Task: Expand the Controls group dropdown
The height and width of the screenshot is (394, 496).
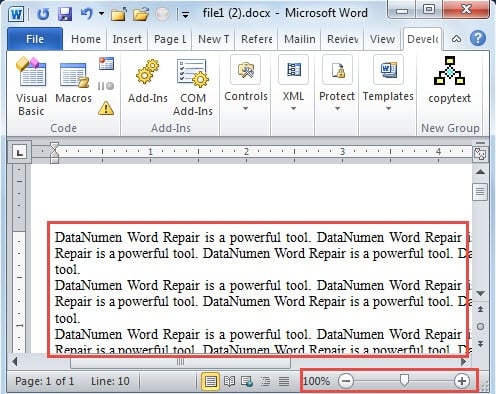Action: 245,109
